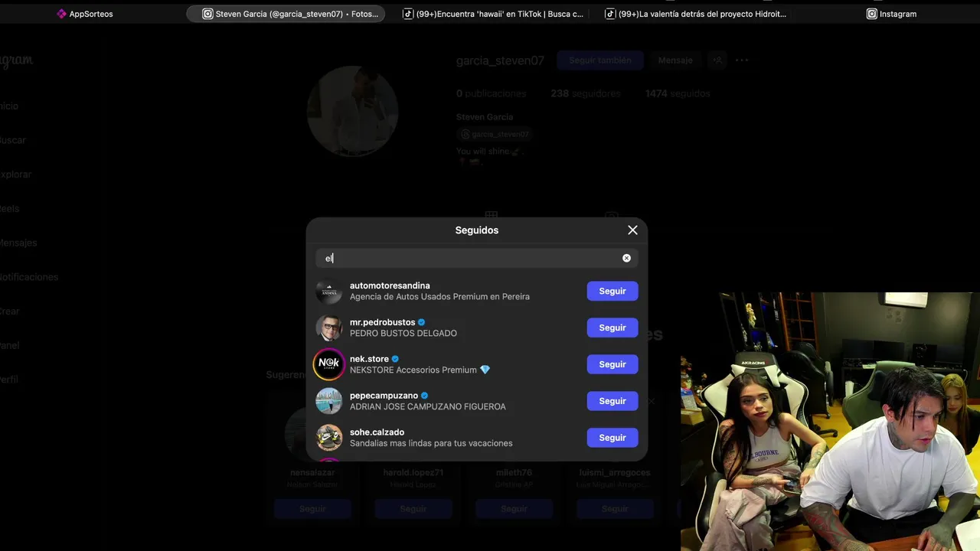Close the Seguidos dialog
The width and height of the screenshot is (980, 551).
tap(632, 230)
